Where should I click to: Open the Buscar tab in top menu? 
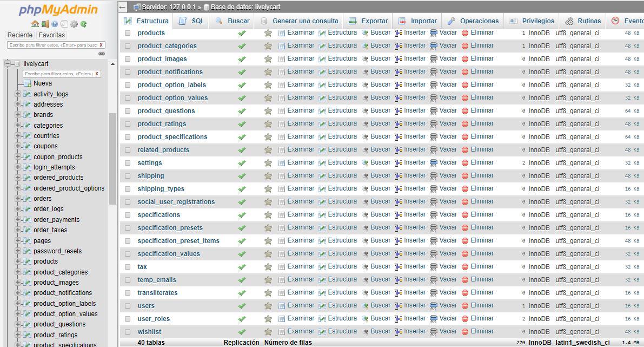[233, 21]
